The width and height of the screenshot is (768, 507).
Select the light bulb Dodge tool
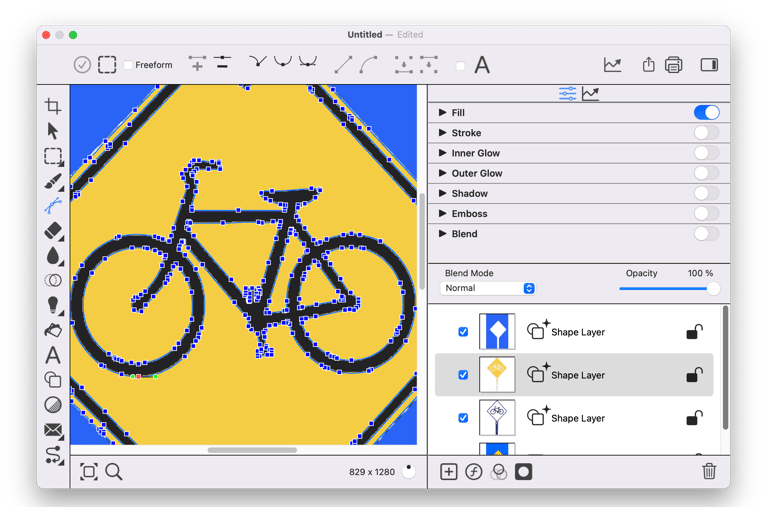point(53,305)
